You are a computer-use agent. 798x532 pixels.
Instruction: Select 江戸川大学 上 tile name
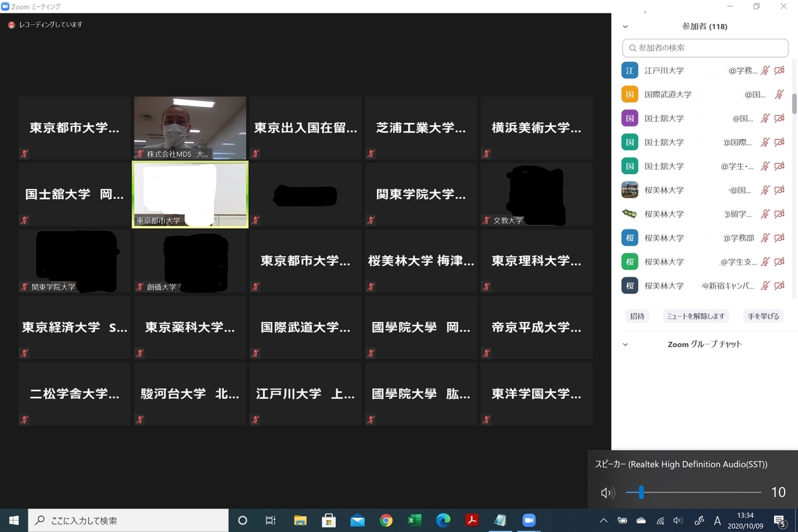(x=306, y=394)
